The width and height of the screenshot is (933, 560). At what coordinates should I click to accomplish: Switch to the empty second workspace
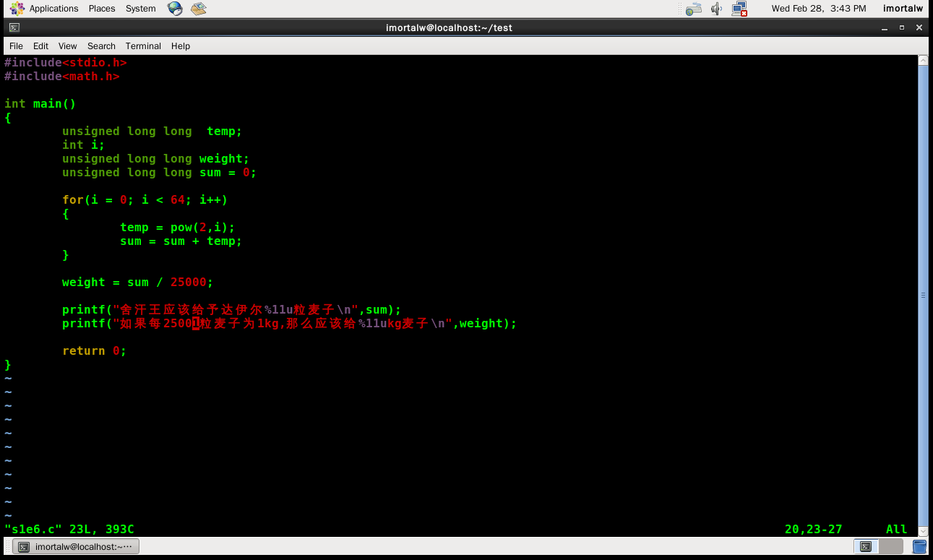(x=891, y=546)
